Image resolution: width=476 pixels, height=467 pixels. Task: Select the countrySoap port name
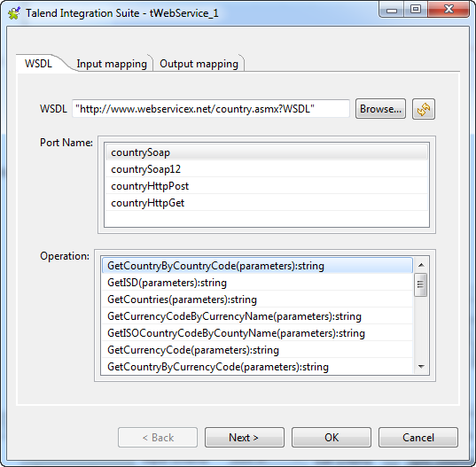click(x=267, y=152)
